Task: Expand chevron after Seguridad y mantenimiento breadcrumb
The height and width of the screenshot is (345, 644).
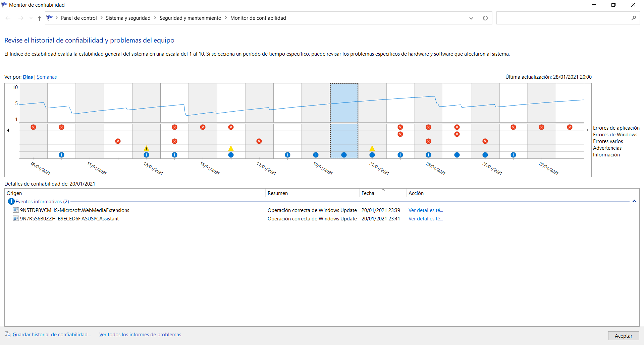Action: (226, 18)
